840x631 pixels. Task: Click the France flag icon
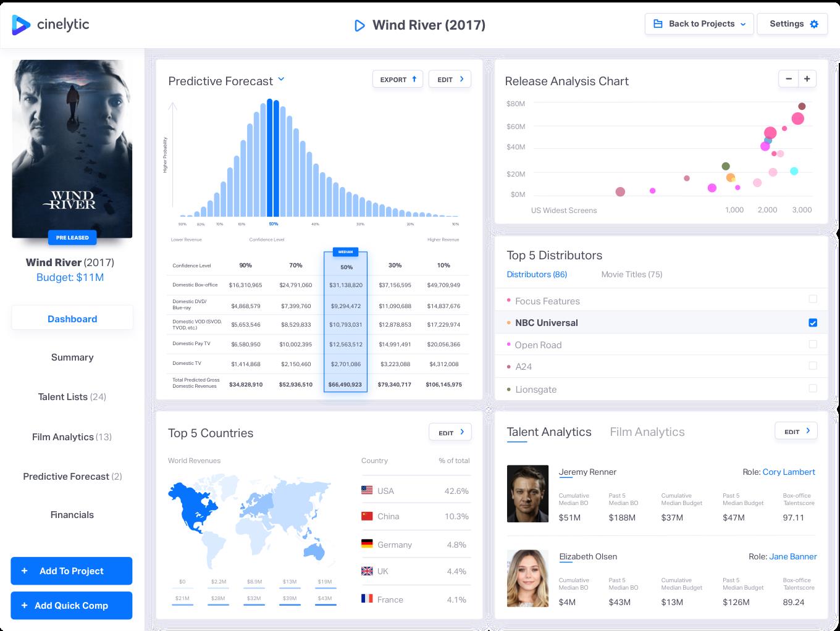tap(367, 598)
